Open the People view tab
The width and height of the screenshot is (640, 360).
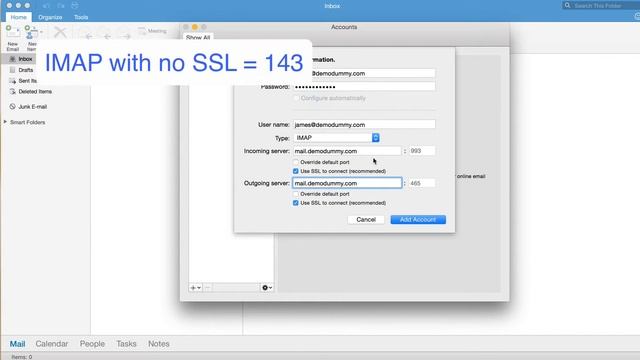click(92, 344)
